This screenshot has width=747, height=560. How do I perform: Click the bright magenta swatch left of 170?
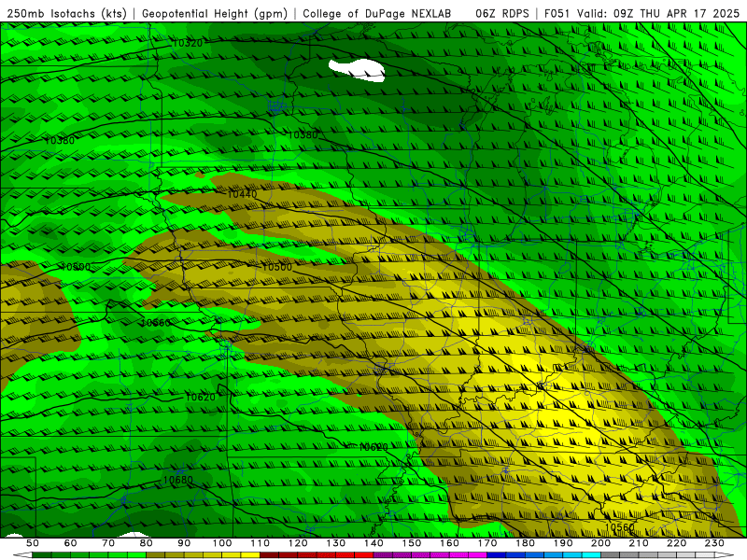point(477,554)
